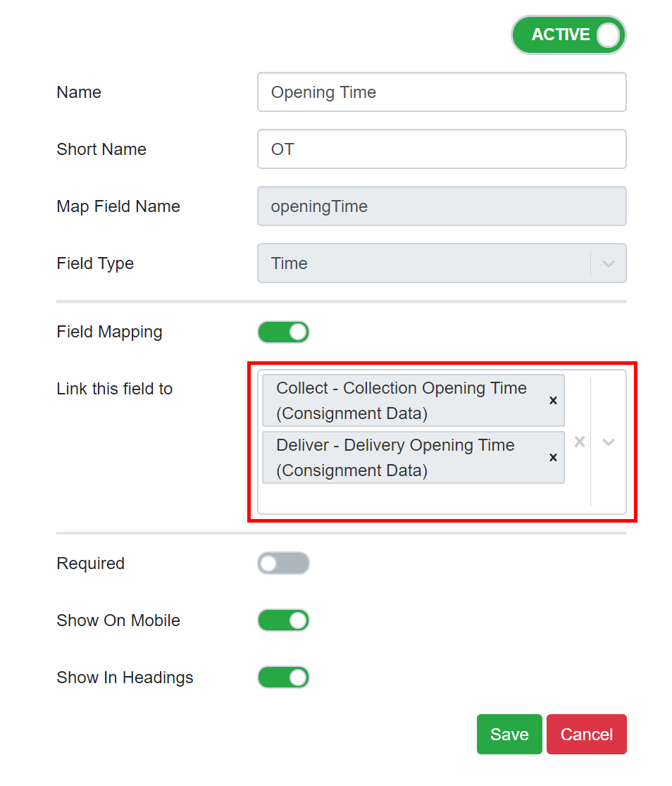Remove the "Deliver - Delivery Opening Time" tag

pyautogui.click(x=553, y=457)
